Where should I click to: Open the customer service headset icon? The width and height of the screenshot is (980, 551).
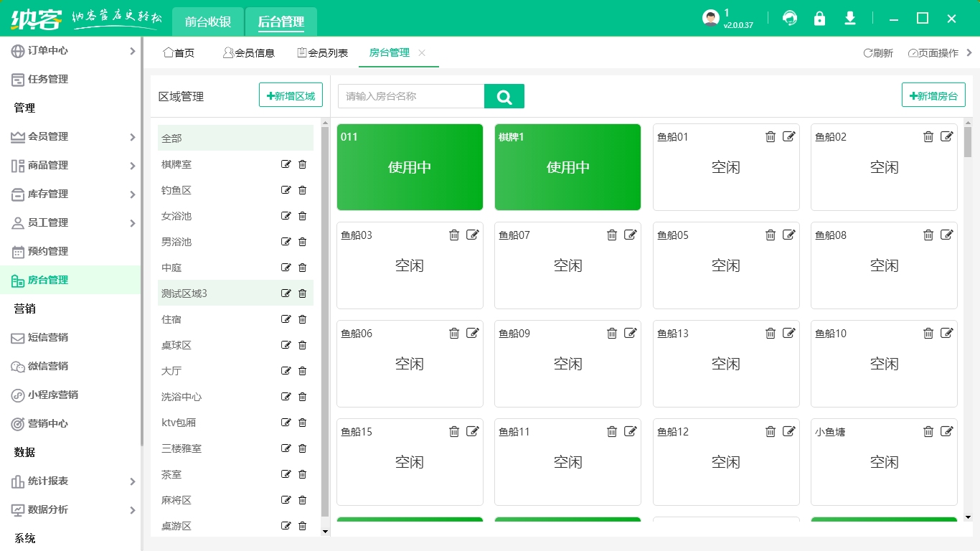(x=790, y=18)
